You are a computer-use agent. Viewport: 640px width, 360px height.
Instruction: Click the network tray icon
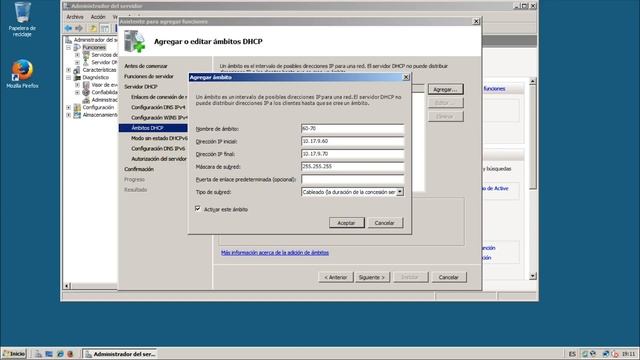(x=606, y=354)
